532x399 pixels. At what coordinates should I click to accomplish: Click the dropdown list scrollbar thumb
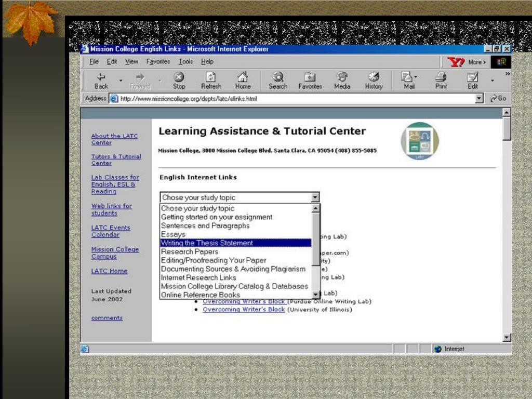[x=315, y=239]
